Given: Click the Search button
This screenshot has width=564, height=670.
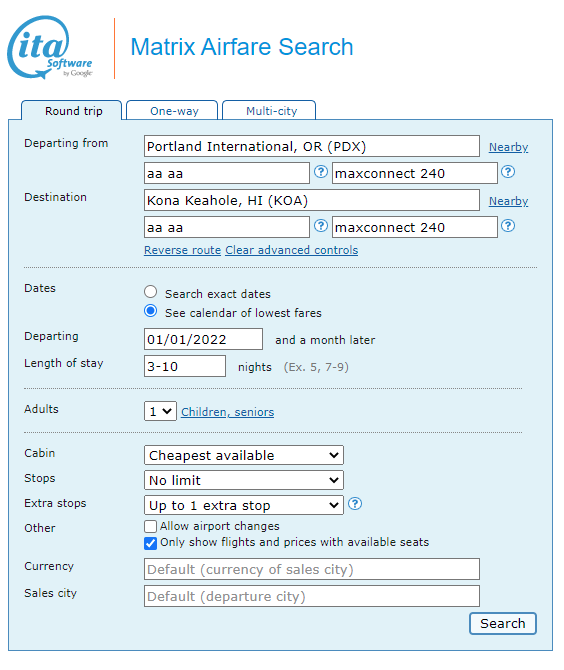Looking at the screenshot, I should [x=502, y=623].
